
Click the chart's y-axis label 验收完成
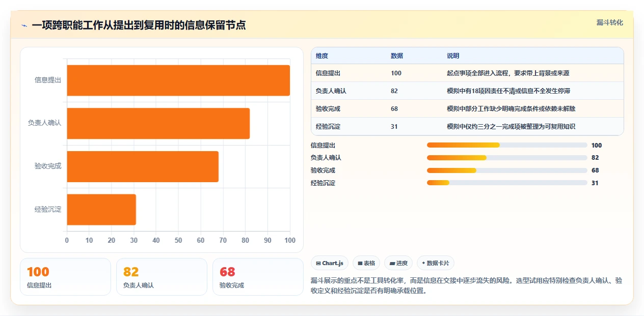pos(48,166)
